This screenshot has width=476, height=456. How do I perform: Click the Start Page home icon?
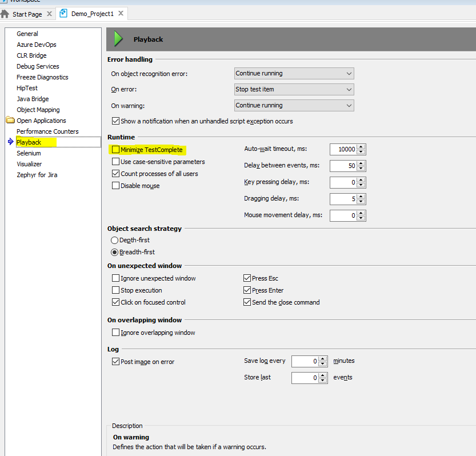coord(5,14)
